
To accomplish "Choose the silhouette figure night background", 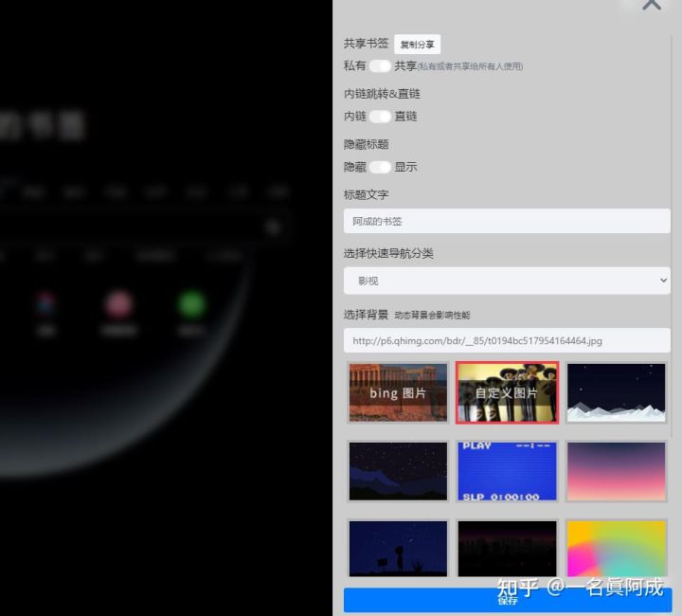I will click(398, 548).
